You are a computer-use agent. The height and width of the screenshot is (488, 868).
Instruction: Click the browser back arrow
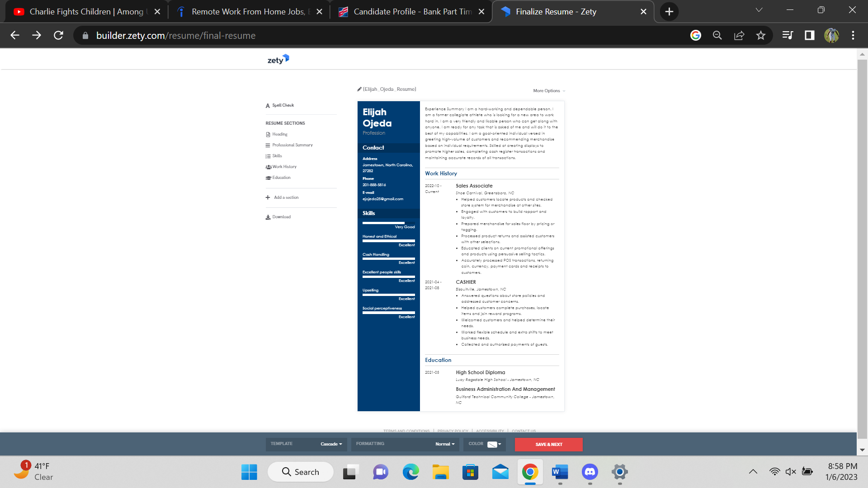(15, 35)
